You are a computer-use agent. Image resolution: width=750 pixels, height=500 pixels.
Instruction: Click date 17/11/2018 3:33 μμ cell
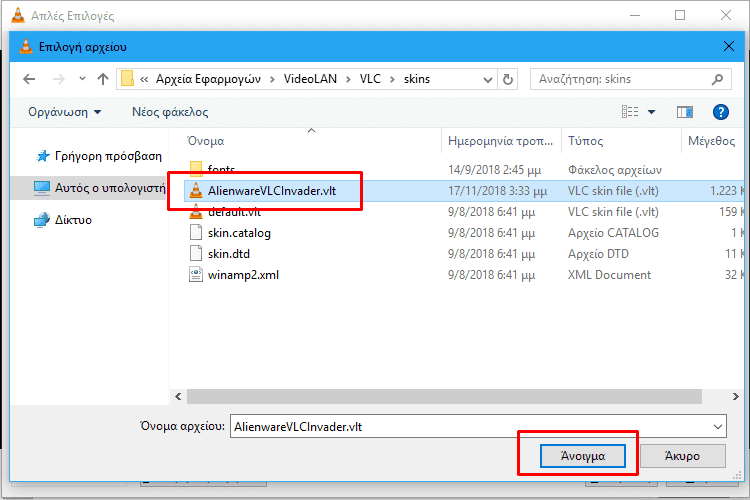click(497, 191)
